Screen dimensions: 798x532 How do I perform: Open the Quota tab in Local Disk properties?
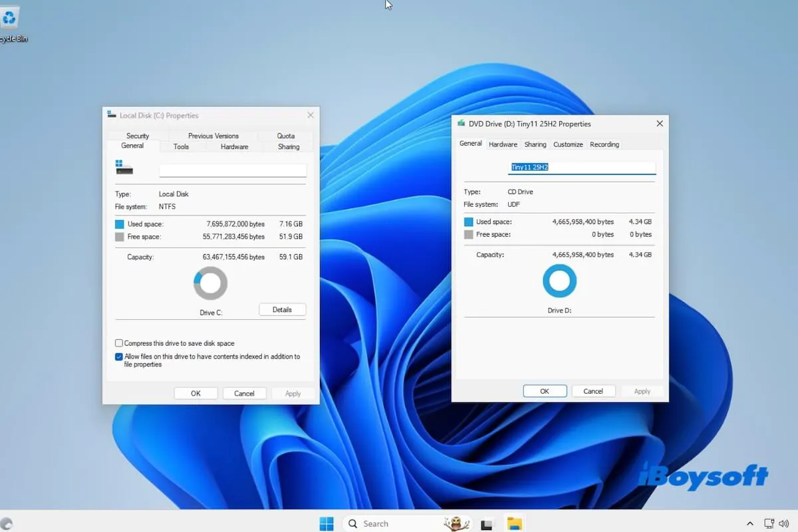[286, 136]
